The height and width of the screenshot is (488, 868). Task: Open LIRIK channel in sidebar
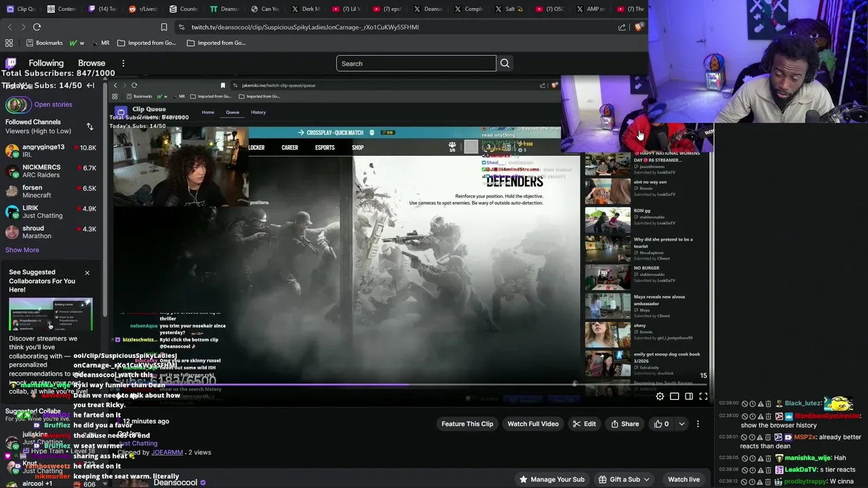click(52, 211)
